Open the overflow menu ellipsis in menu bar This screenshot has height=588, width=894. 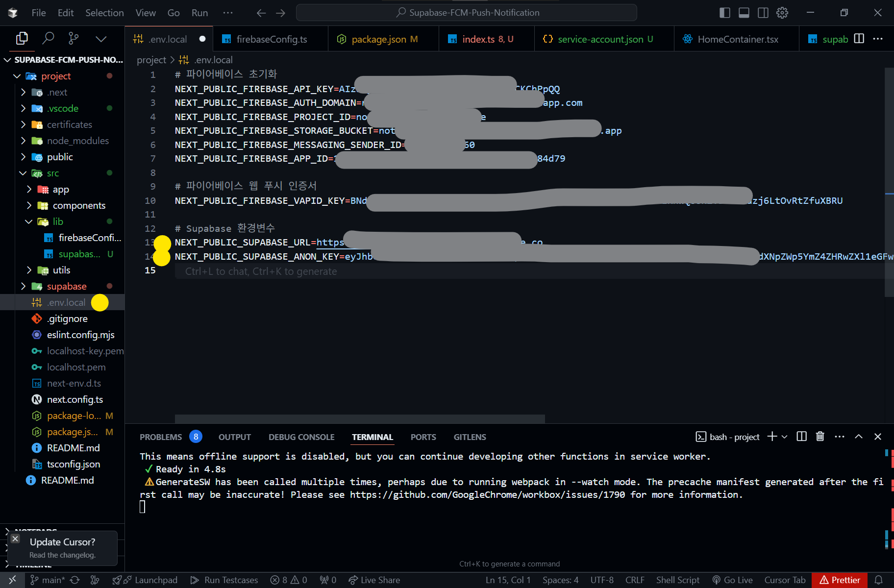click(228, 13)
